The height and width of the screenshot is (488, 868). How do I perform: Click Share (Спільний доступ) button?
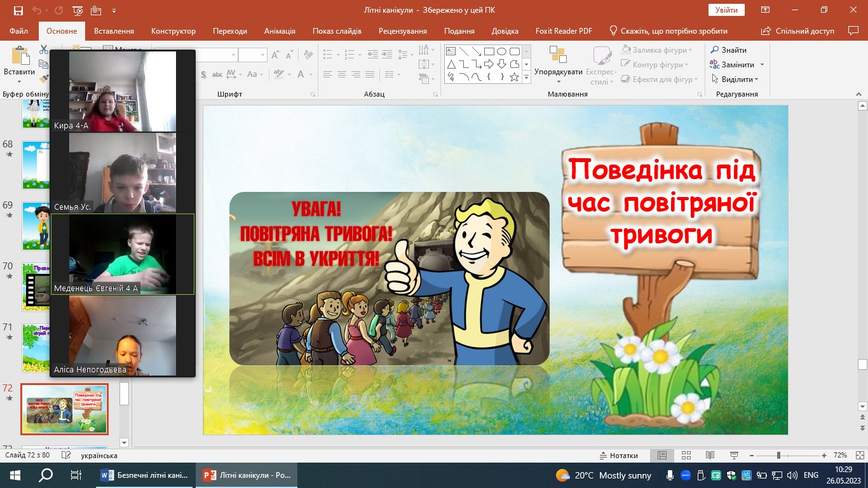coord(797,31)
